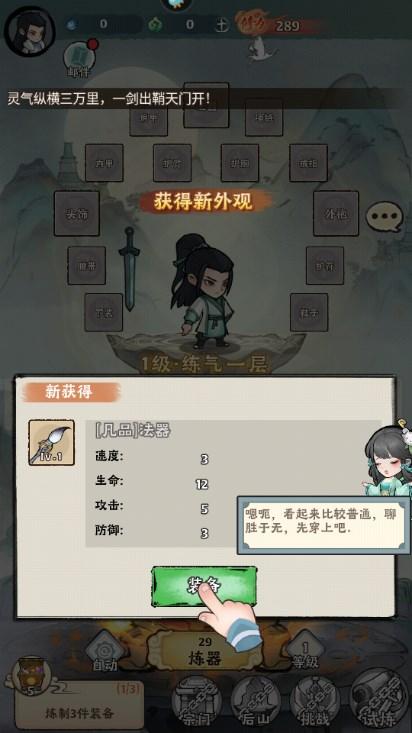
Task: Open the locked 试炼 trial menu
Action: pos(379,700)
